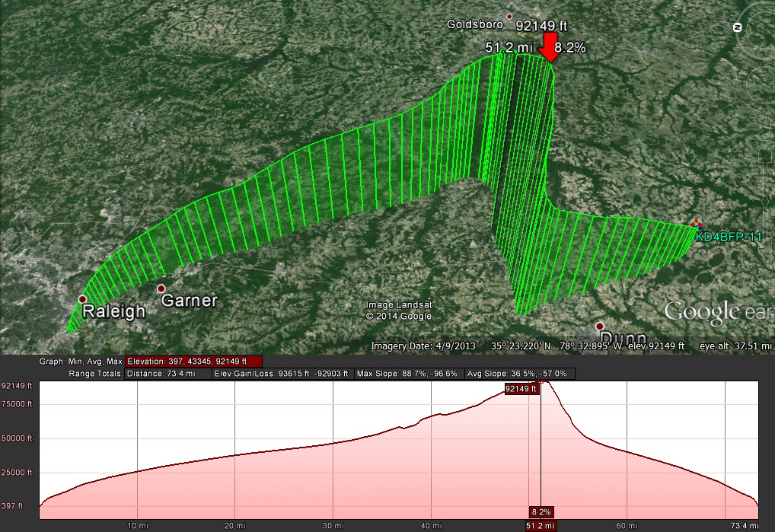Click the 51.2 mi marker on the graph axis
The width and height of the screenshot is (775, 532).
coord(541,525)
